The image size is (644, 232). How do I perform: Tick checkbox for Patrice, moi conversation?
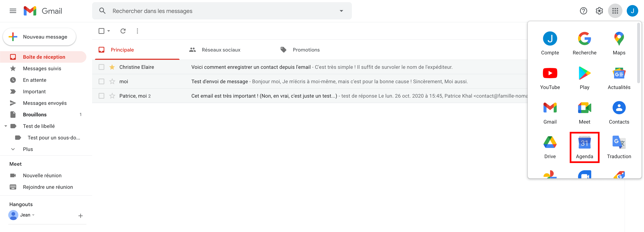101,96
